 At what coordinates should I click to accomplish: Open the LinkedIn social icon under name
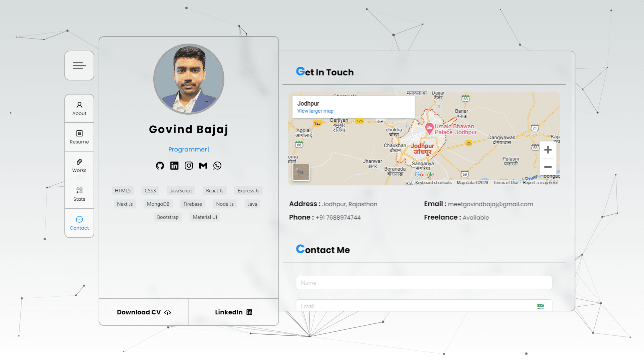click(174, 166)
